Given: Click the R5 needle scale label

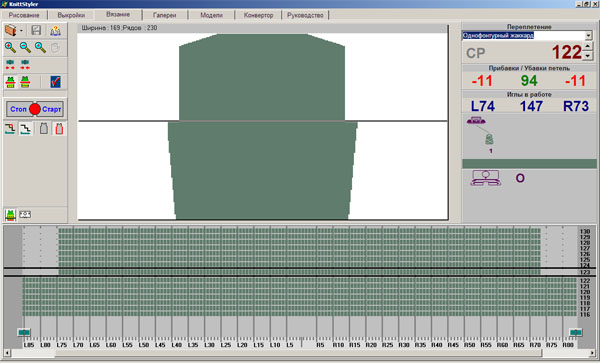Looking at the screenshot, I should 320,345.
